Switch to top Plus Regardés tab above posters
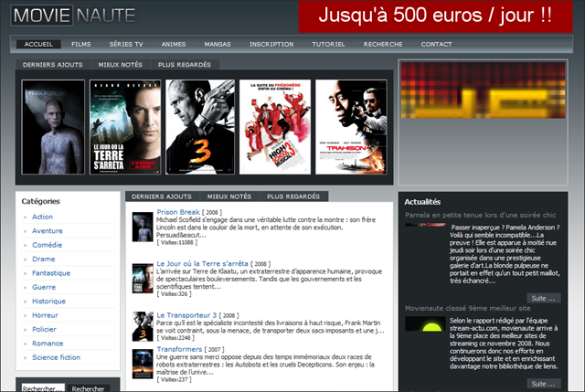Screen dimensions: 585x392 pos(185,65)
